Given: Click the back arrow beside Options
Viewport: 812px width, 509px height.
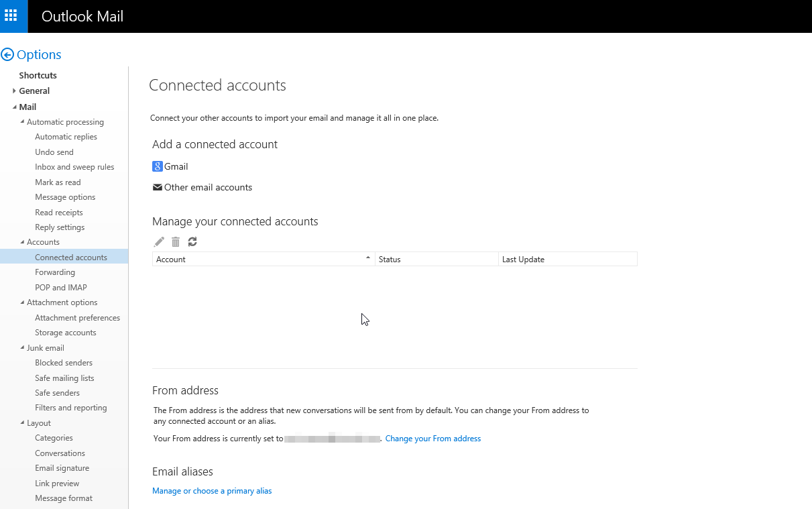Looking at the screenshot, I should point(7,55).
